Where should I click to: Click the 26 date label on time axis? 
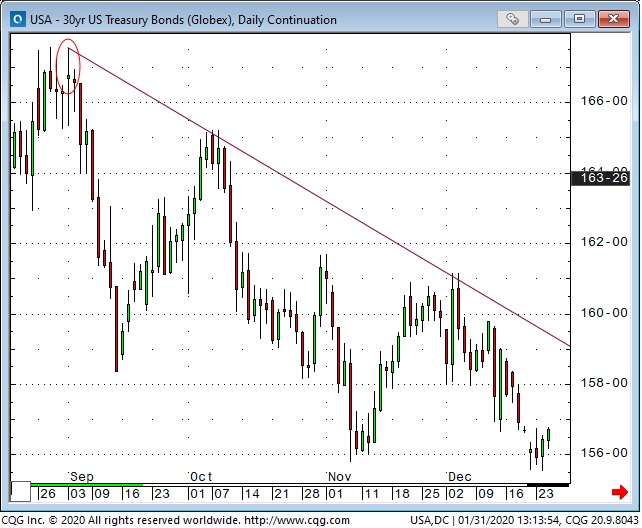point(47,494)
